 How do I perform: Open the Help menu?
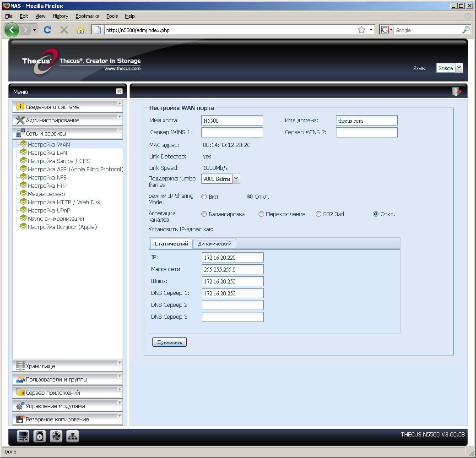coord(130,16)
